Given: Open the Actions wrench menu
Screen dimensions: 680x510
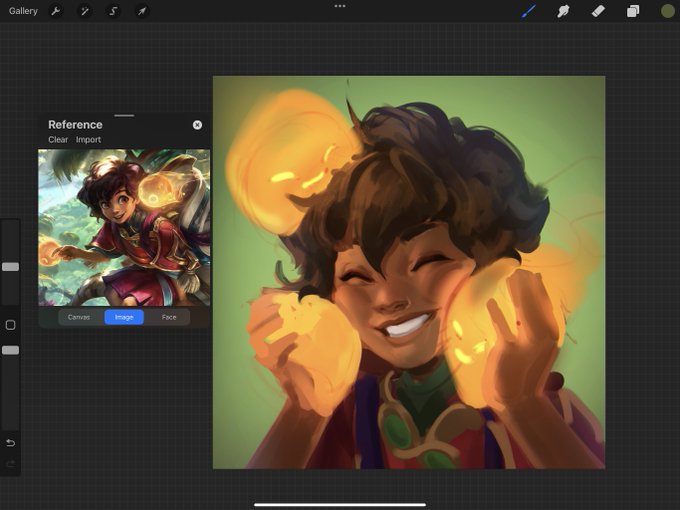Looking at the screenshot, I should click(x=56, y=11).
